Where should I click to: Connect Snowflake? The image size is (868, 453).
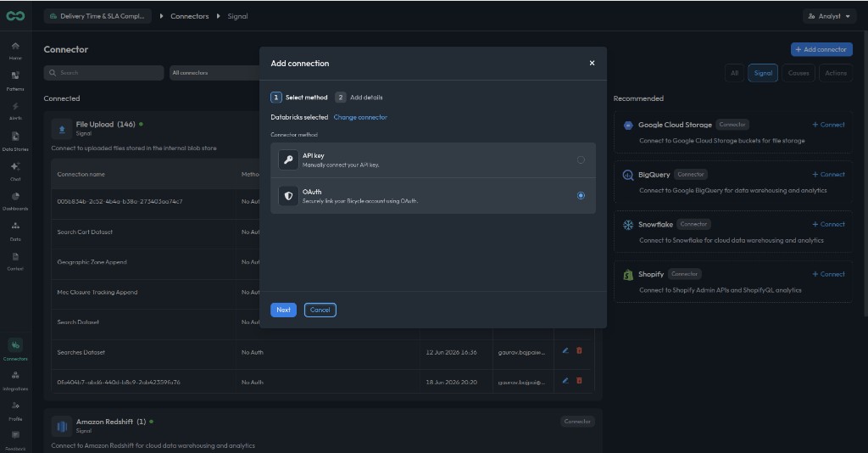point(828,225)
